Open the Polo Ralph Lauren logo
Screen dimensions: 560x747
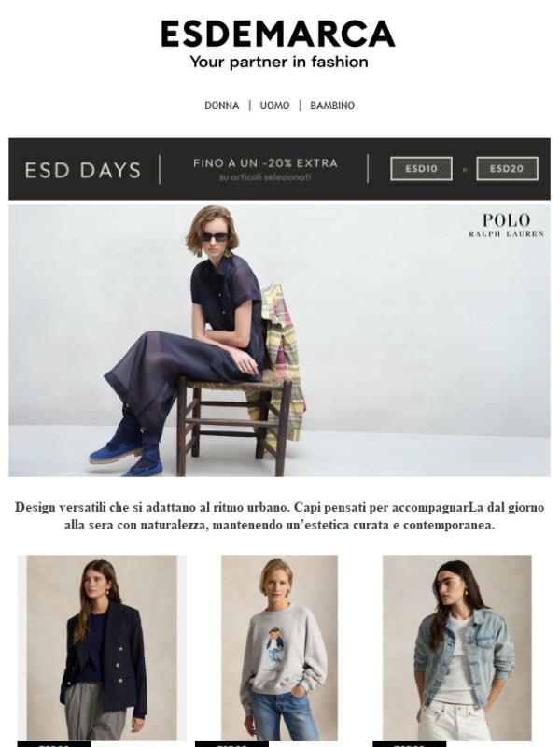click(506, 225)
